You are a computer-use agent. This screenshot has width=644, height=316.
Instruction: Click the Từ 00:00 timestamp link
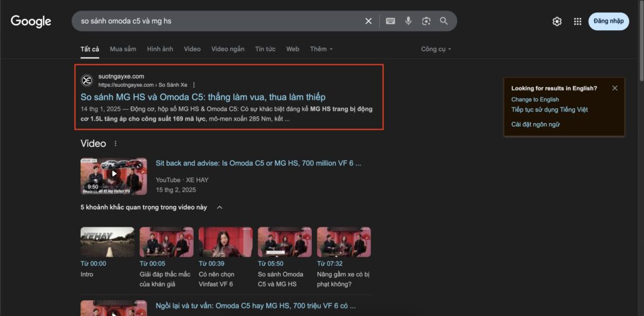pyautogui.click(x=93, y=263)
